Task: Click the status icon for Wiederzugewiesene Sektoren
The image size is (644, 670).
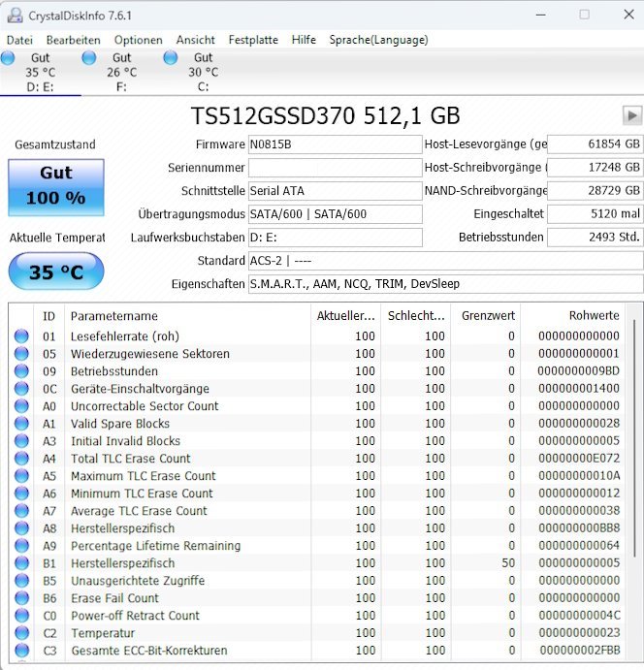Action: coord(21,354)
